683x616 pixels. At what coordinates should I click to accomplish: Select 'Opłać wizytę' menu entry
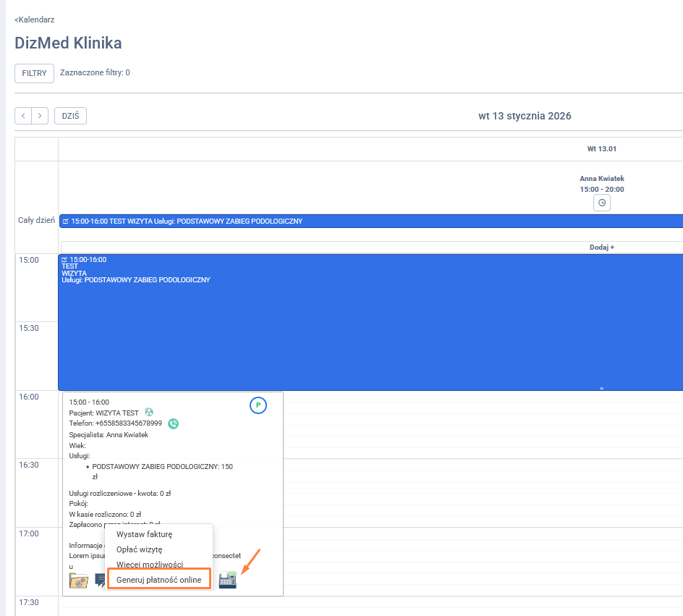click(139, 549)
